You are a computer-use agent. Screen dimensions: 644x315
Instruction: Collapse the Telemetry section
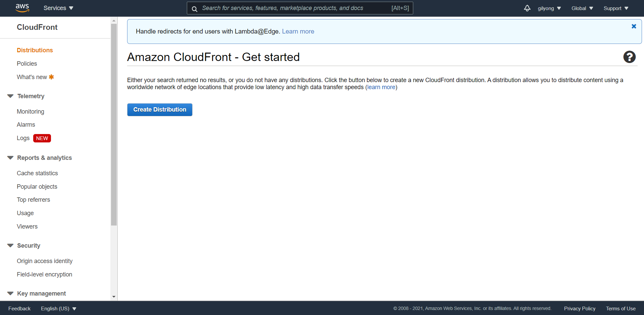tap(10, 96)
